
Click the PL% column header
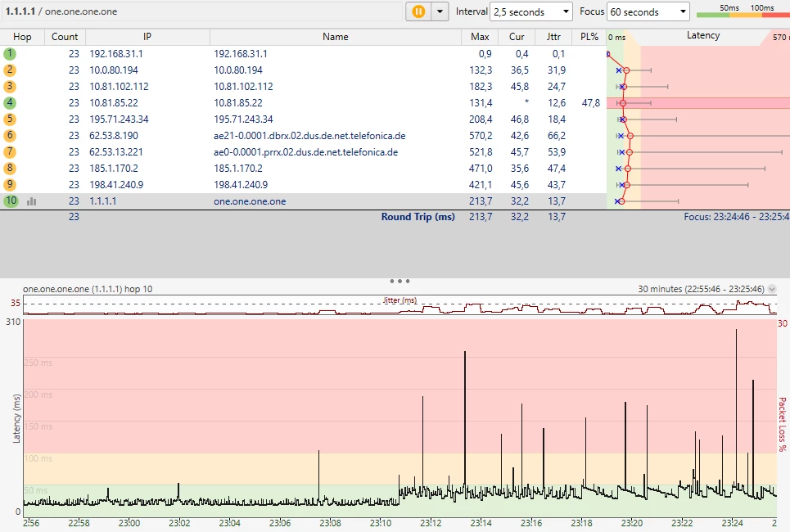[589, 37]
